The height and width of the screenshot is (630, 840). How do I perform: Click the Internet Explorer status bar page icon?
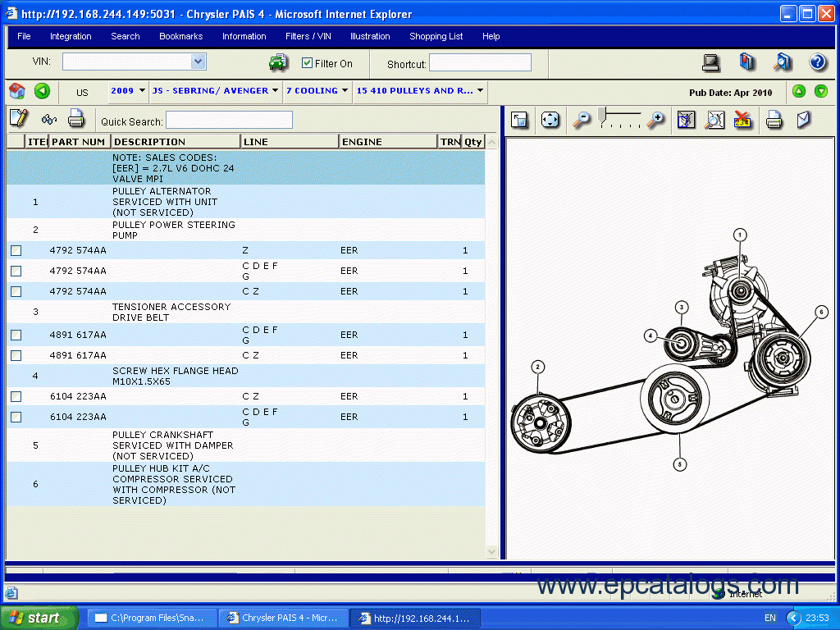click(11, 593)
